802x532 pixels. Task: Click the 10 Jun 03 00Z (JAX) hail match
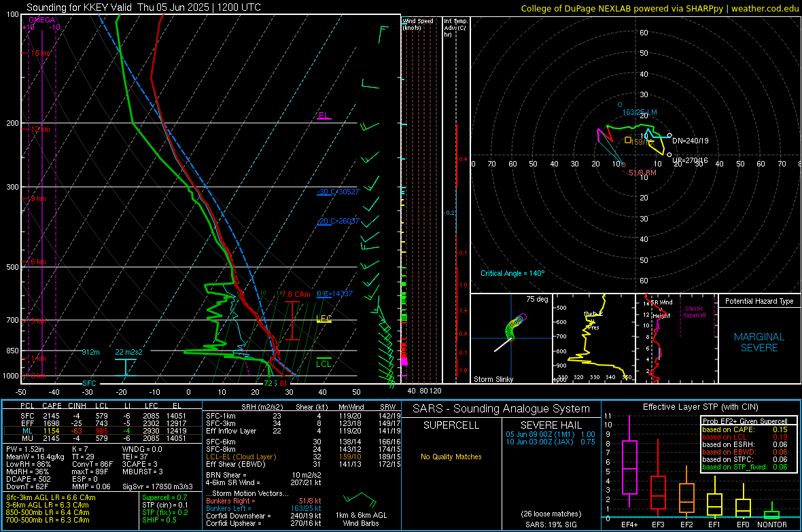[x=551, y=442]
